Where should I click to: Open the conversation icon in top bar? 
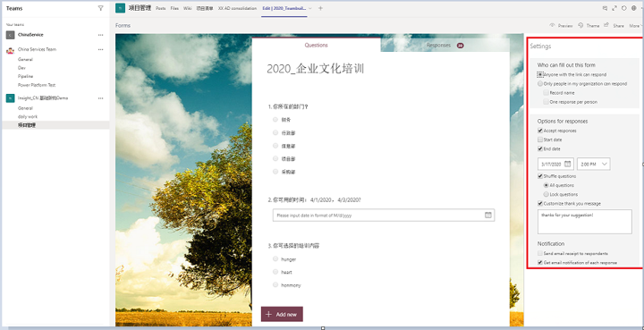pyautogui.click(x=605, y=8)
